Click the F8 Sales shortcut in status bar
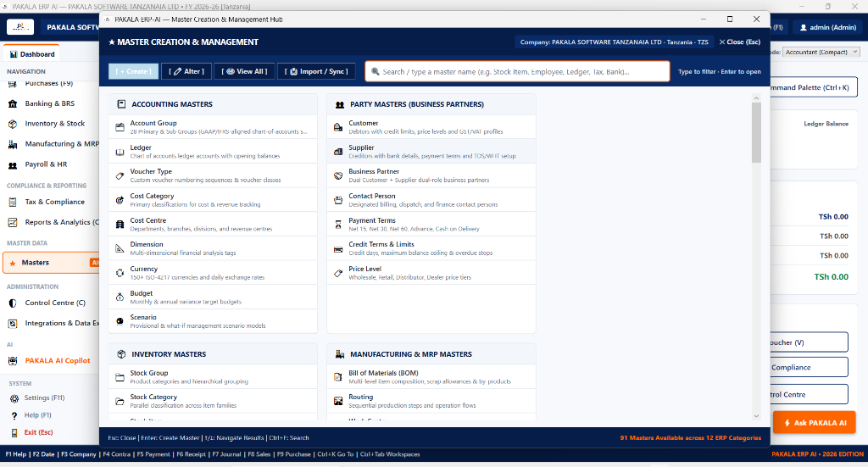Image resolution: width=868 pixels, height=467 pixels. click(259, 454)
